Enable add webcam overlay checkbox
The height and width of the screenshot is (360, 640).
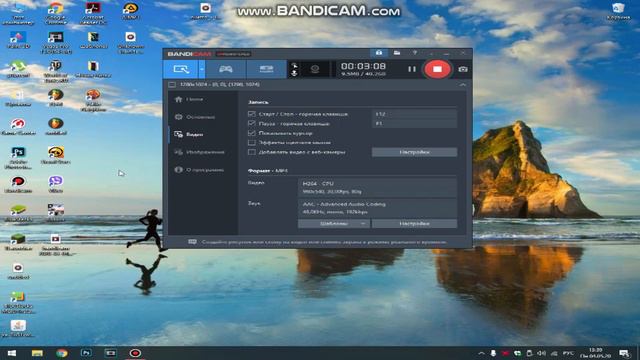[251, 152]
